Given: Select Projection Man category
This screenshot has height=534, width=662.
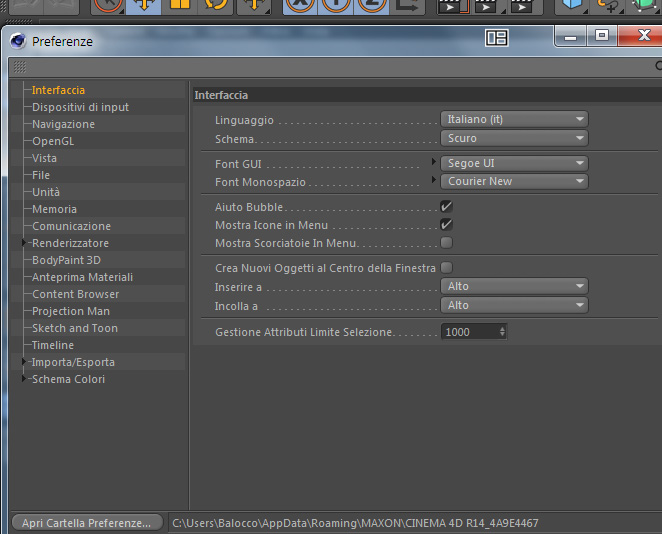Looking at the screenshot, I should click(x=71, y=311).
